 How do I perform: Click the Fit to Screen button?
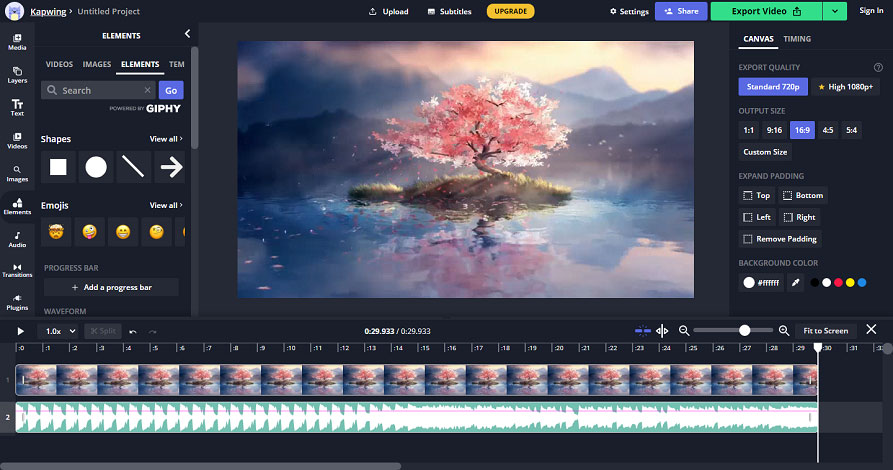tap(825, 330)
